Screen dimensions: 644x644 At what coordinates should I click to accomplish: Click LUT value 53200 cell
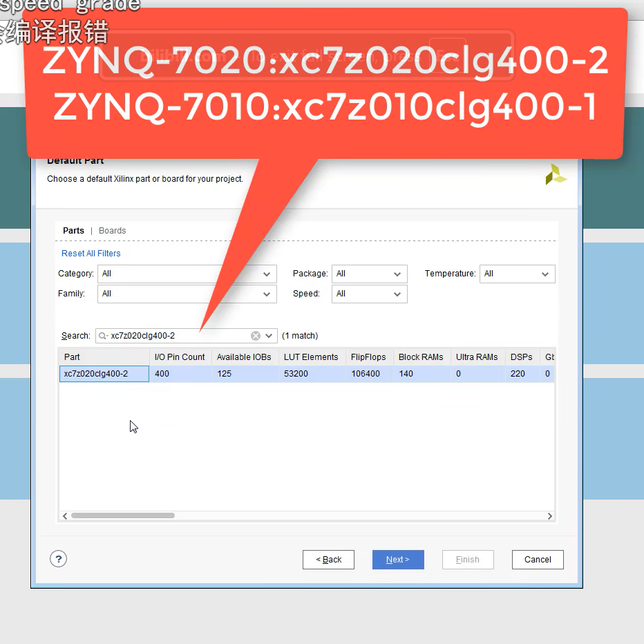pos(312,374)
